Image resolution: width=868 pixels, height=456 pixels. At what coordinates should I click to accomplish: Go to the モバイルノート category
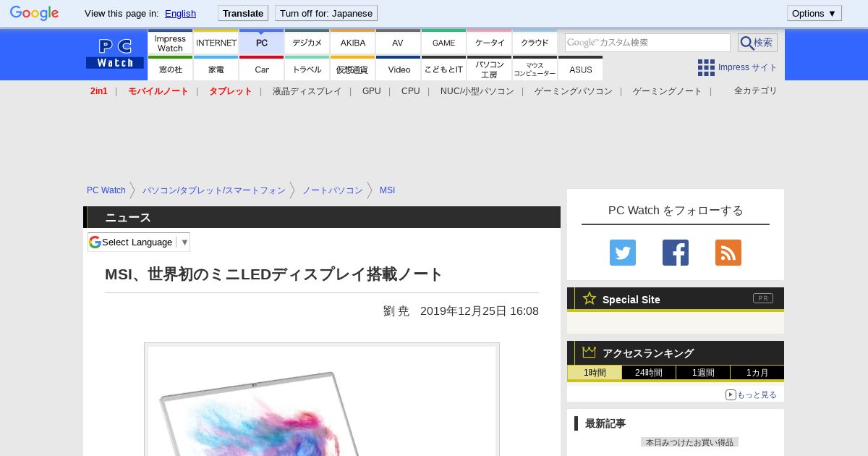[x=158, y=91]
